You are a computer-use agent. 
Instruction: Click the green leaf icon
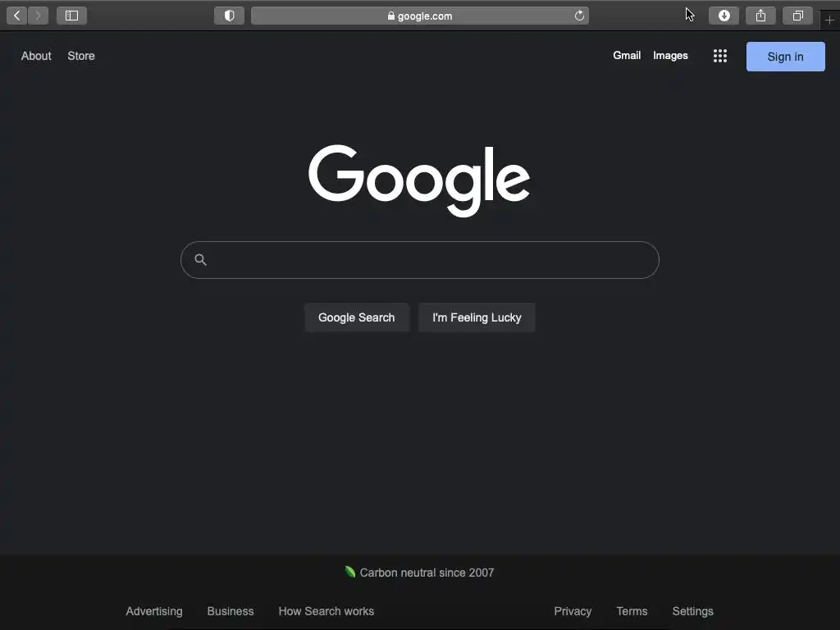(x=349, y=572)
